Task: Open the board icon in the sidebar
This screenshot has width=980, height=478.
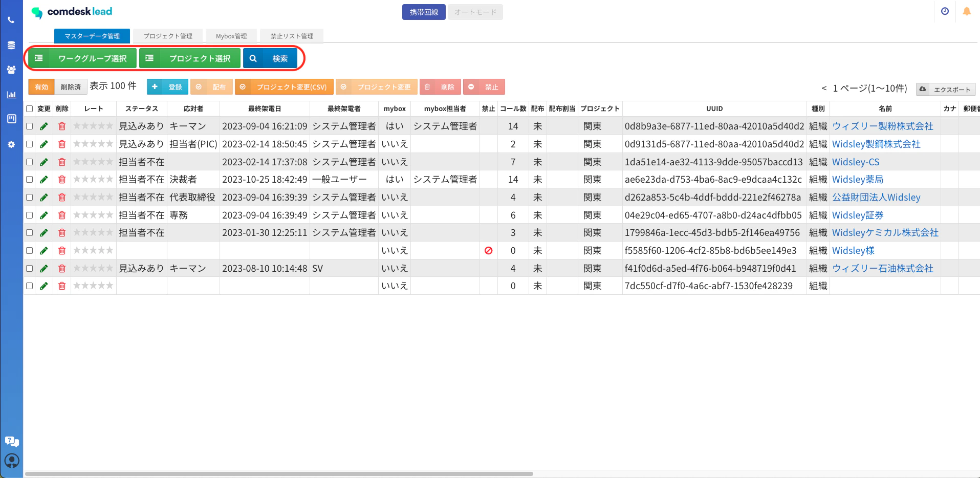Action: pos(11,119)
